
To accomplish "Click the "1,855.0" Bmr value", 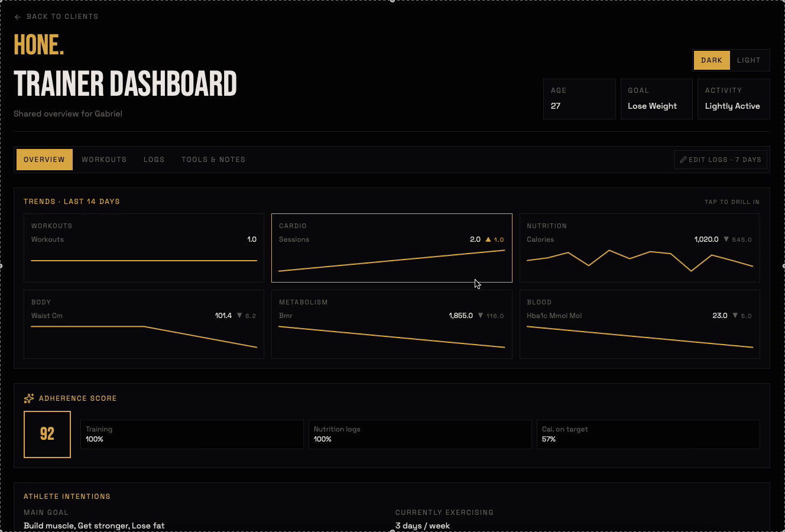I will tap(461, 316).
